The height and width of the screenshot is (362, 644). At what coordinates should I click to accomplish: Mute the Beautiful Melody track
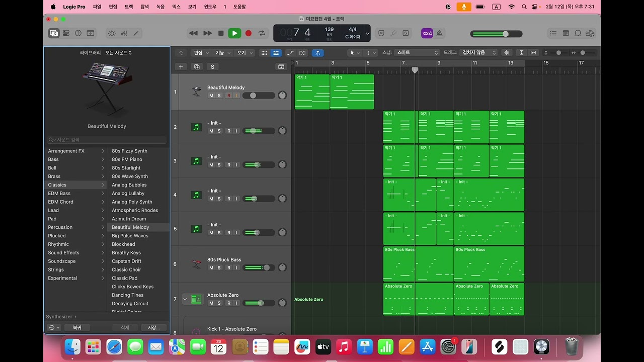(211, 96)
